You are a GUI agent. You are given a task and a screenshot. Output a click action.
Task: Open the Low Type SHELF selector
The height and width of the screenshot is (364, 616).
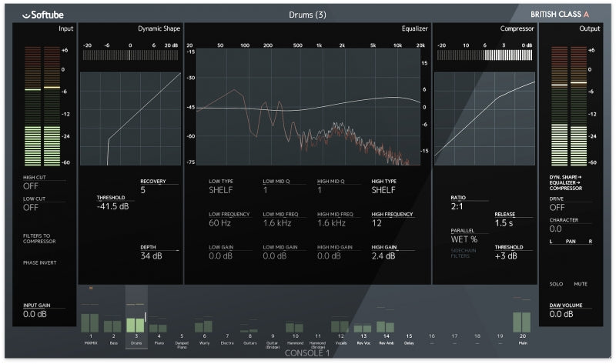[223, 189]
